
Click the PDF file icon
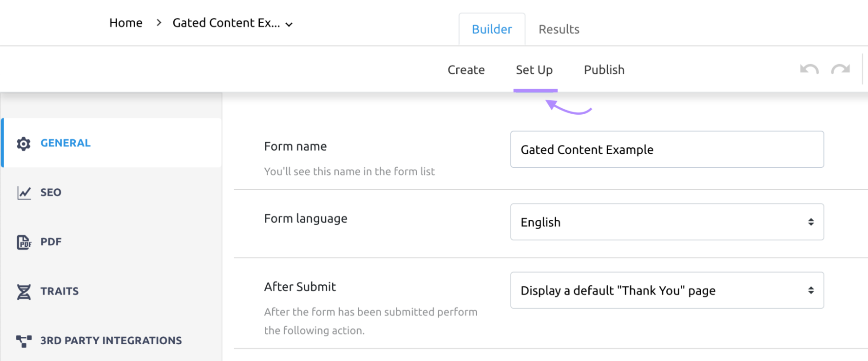click(24, 242)
